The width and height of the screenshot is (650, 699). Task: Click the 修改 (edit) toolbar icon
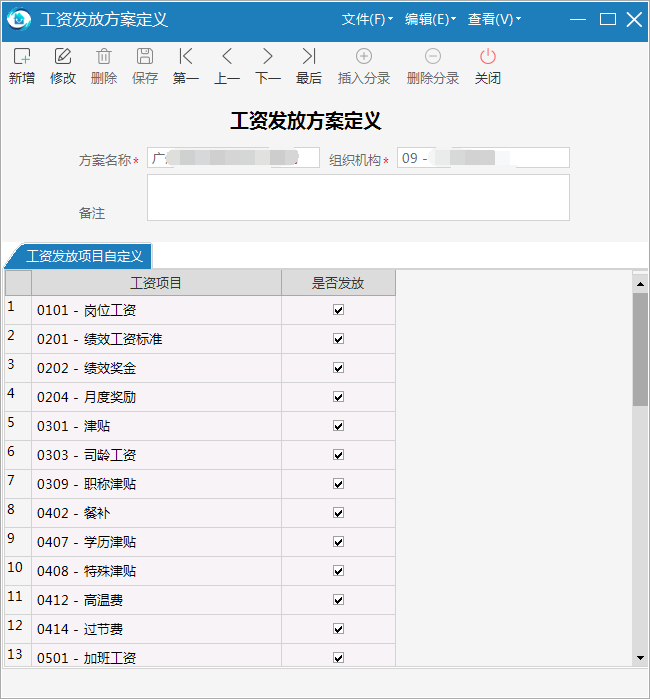click(63, 57)
